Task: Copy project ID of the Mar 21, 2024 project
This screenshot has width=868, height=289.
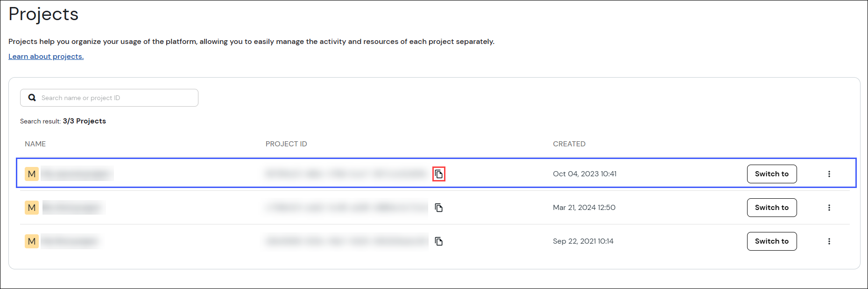Action: [x=439, y=208]
